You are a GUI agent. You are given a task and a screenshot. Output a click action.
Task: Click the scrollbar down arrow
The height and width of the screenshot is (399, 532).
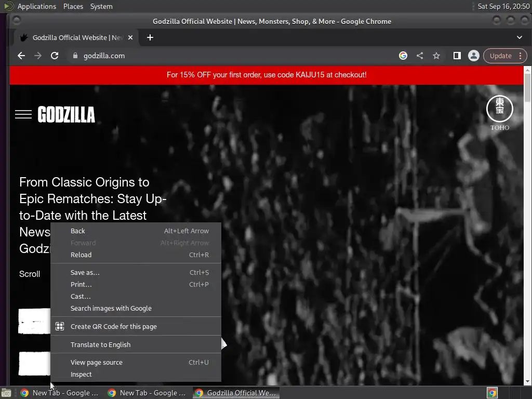pyautogui.click(x=527, y=382)
